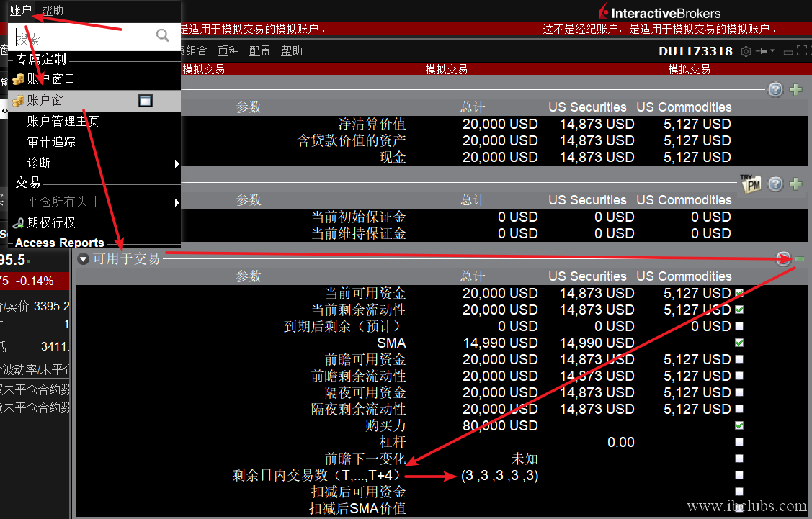The height and width of the screenshot is (519, 812).
Task: Click the pin icon beside account DU1173318
Action: (x=762, y=51)
